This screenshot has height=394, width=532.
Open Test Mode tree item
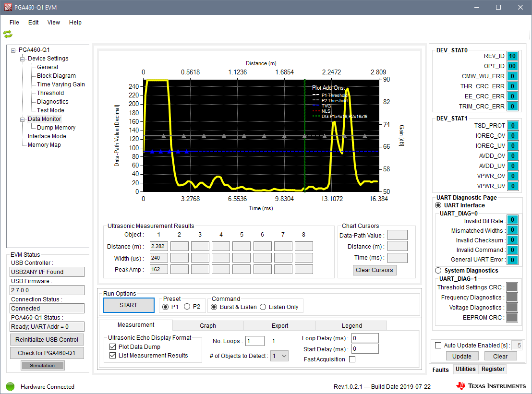[x=50, y=110]
